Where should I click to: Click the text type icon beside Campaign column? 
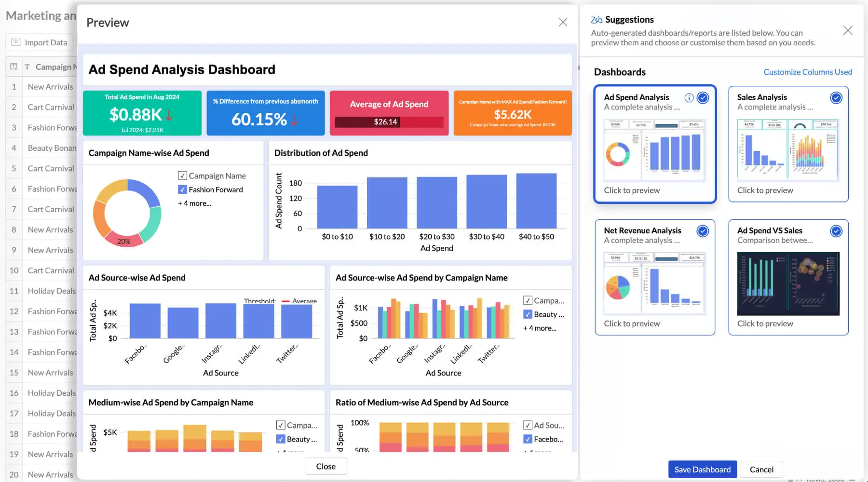tap(27, 67)
